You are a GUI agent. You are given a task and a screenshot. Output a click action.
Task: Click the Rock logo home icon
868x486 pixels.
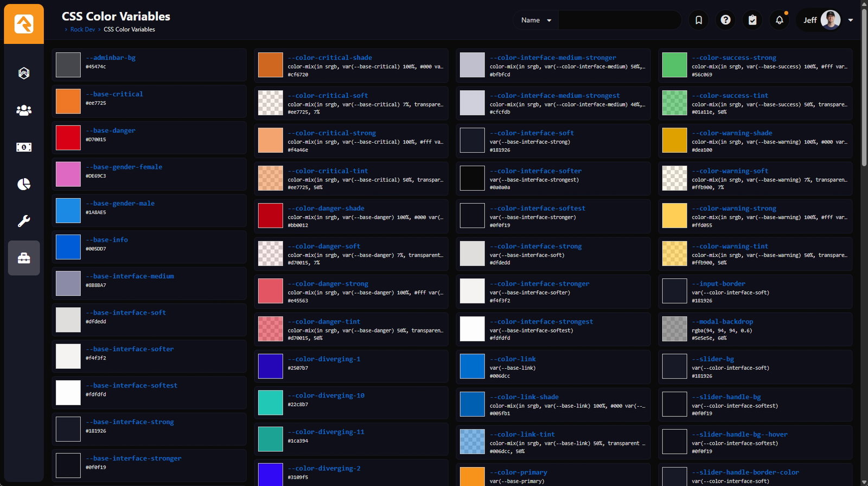24,24
